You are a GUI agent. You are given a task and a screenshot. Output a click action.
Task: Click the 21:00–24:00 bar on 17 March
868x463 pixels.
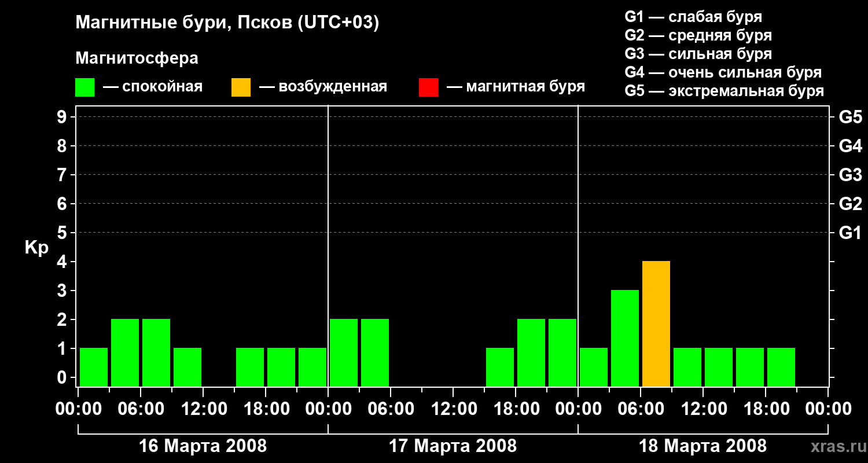tap(562, 353)
